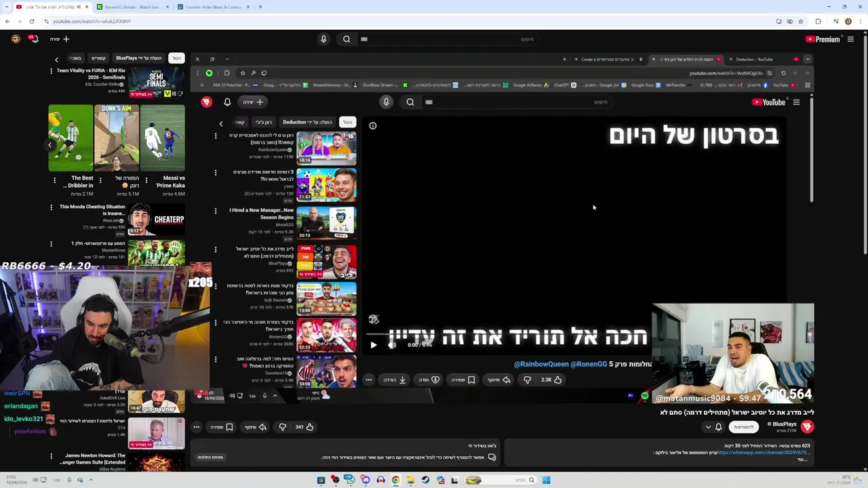Open the YouTube Premium logo home link

click(x=822, y=39)
